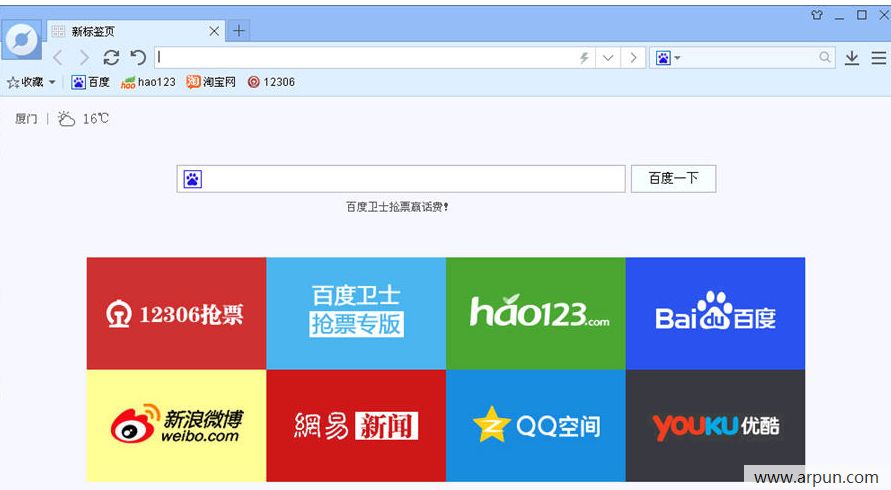This screenshot has height=490, width=891.
Task: Open the hao123 bookmark
Action: pos(148,82)
